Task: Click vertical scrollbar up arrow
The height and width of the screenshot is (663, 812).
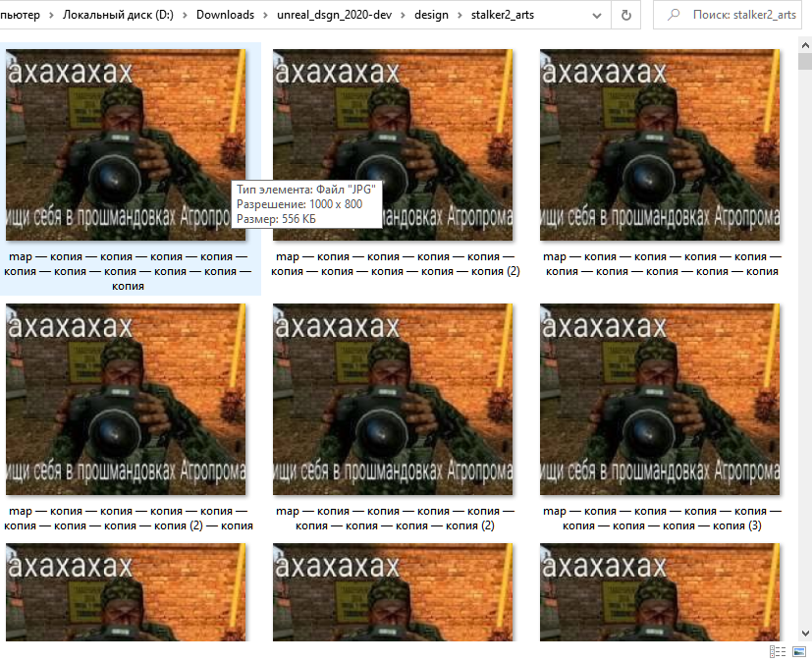Action: coord(805,45)
